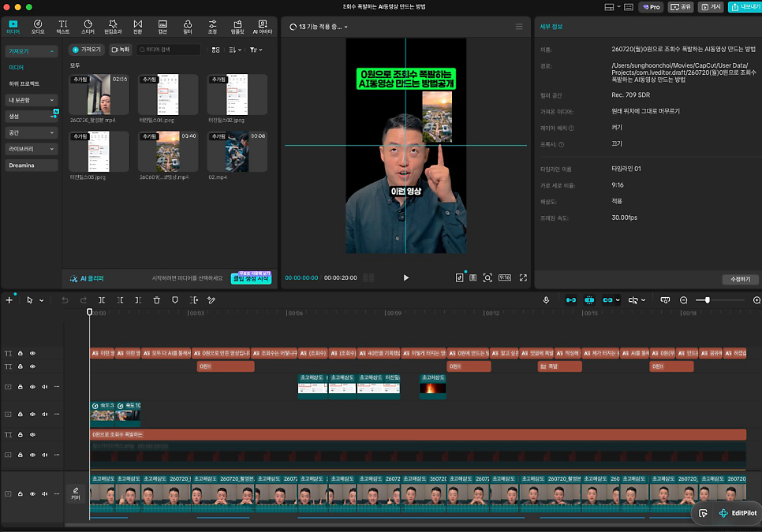Click the blue 가져오기 import button

point(87,50)
